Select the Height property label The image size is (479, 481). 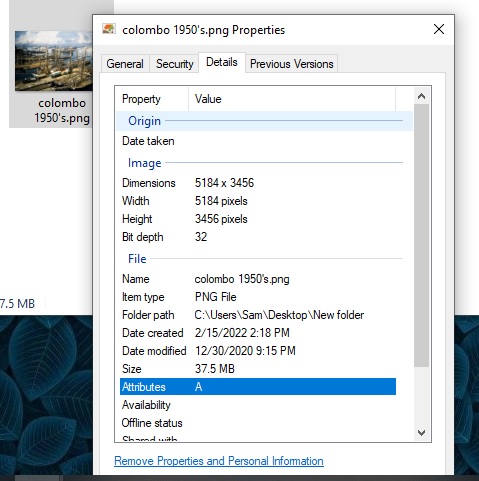pyautogui.click(x=137, y=219)
